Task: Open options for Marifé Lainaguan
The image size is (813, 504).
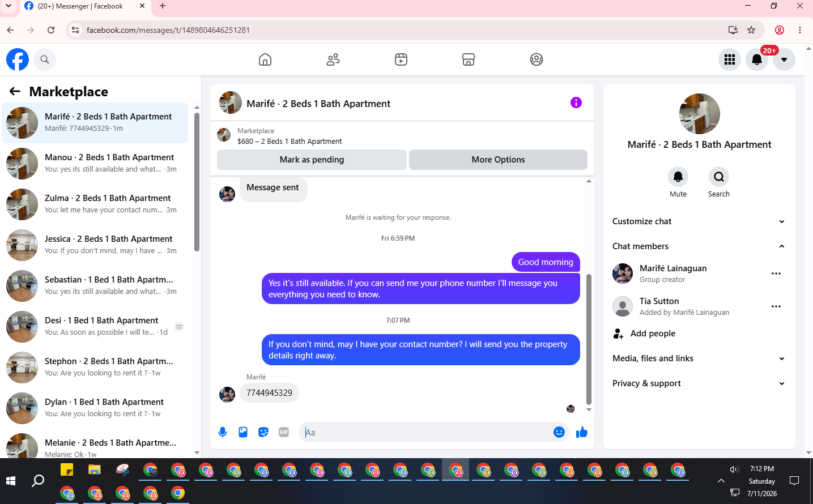Action: click(x=776, y=274)
